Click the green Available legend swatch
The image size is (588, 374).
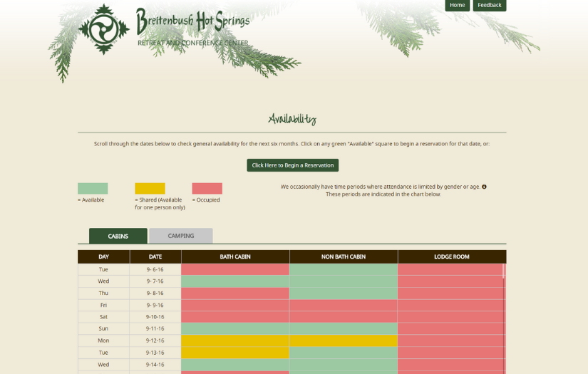[x=93, y=189]
